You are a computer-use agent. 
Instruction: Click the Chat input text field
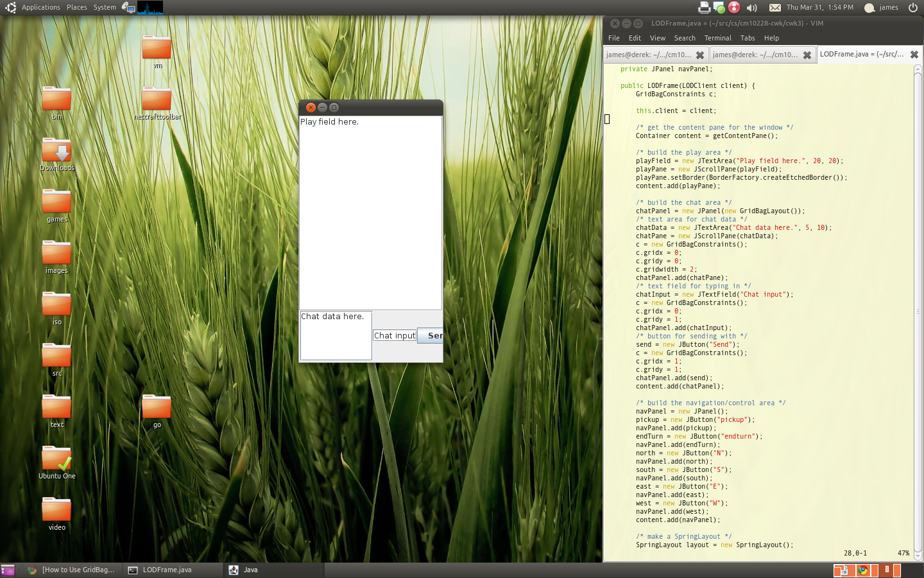(x=395, y=335)
